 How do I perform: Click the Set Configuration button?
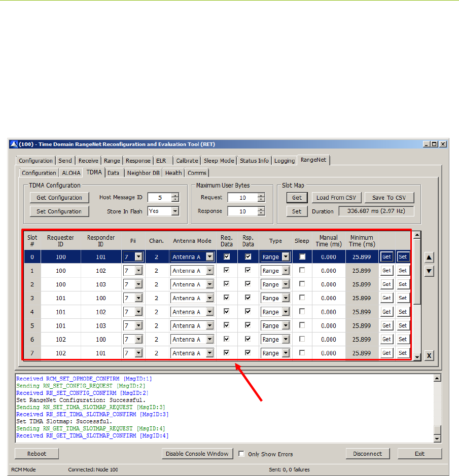click(59, 211)
